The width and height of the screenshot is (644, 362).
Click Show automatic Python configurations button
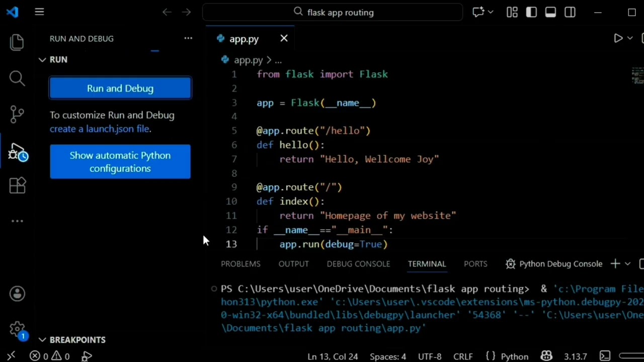120,161
